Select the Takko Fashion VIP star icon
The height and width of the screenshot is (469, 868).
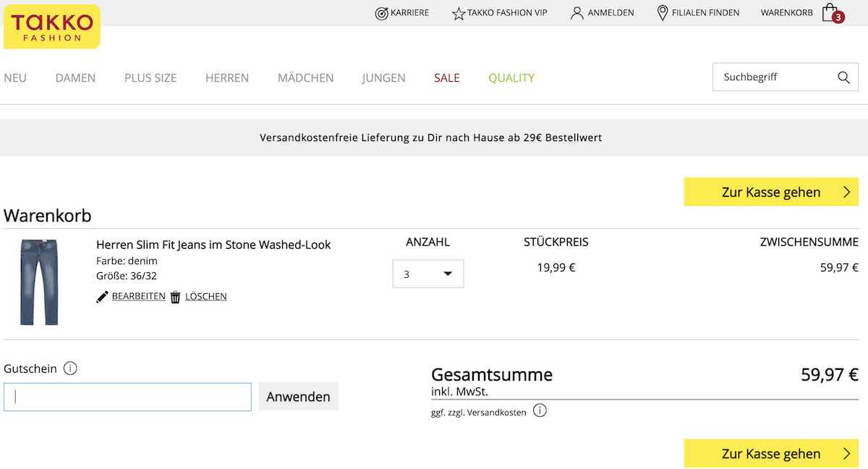(x=457, y=12)
